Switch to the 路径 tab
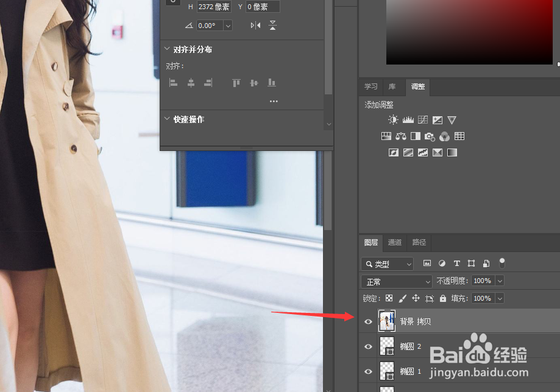 [x=419, y=242]
